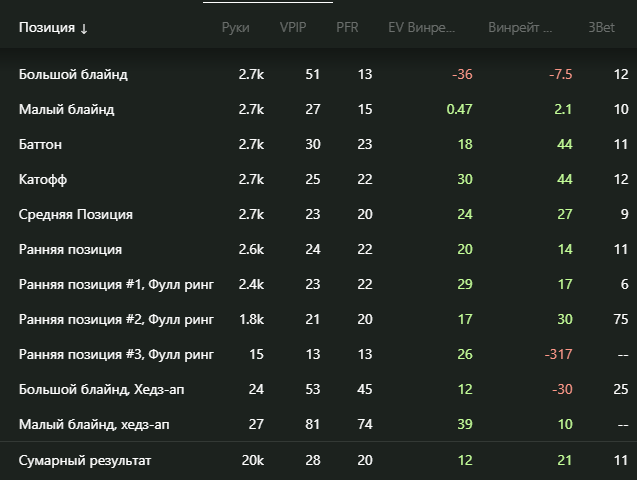Sort by Позиция column header
Image resolution: width=637 pixels, height=480 pixels.
(53, 28)
